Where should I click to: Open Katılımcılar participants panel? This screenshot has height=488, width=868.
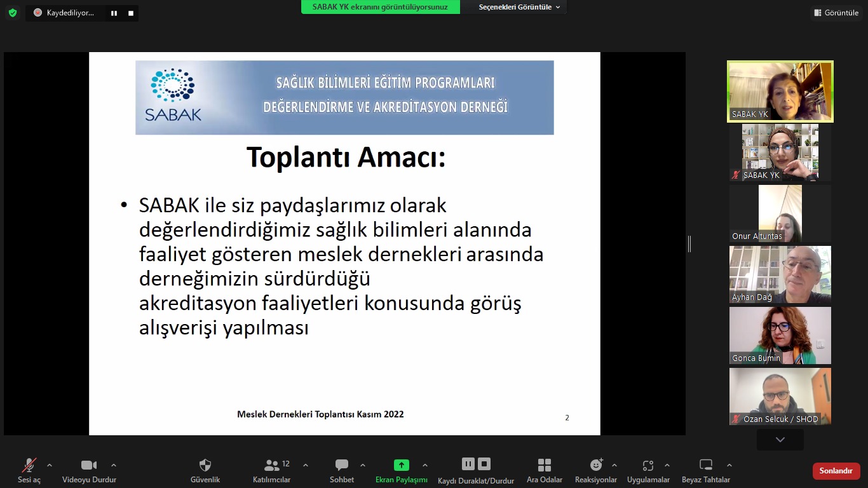(272, 471)
